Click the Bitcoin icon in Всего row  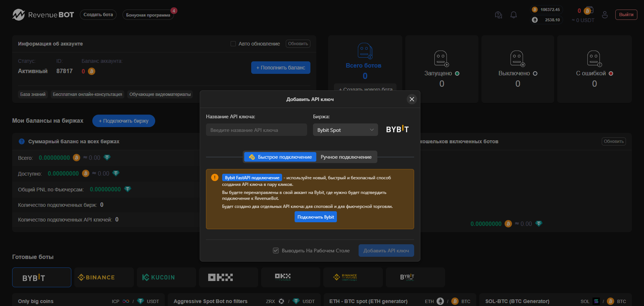coord(77,158)
